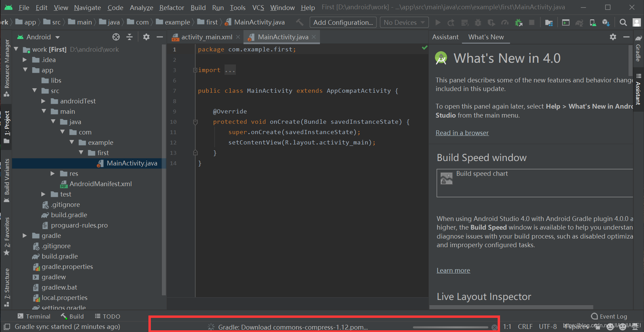The width and height of the screenshot is (644, 332).
Task: Click the Build speed chart thumbnail
Action: click(x=447, y=179)
